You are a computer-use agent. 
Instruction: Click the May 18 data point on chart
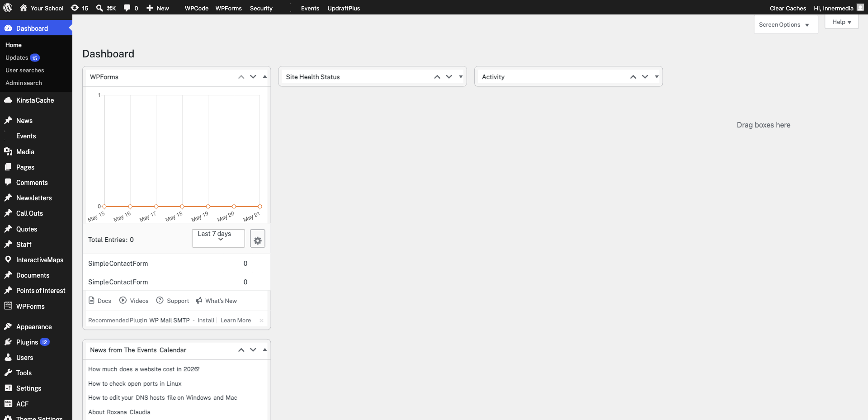click(182, 207)
